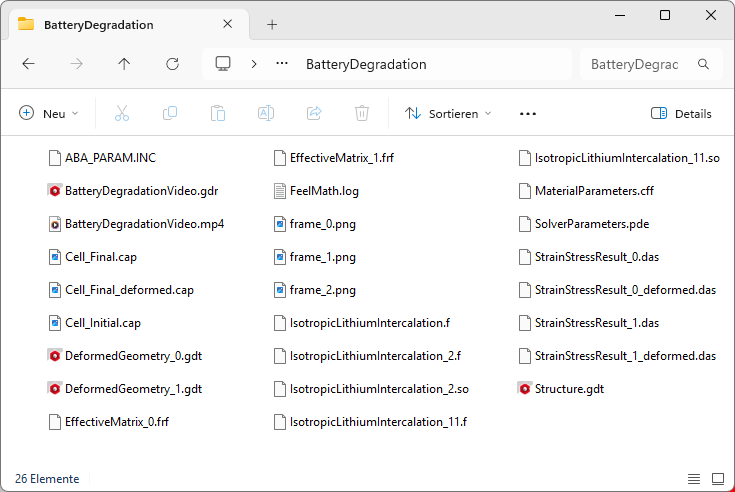Select Cell_Final_deformed.cap file
This screenshot has height=492, width=735.
121,290
